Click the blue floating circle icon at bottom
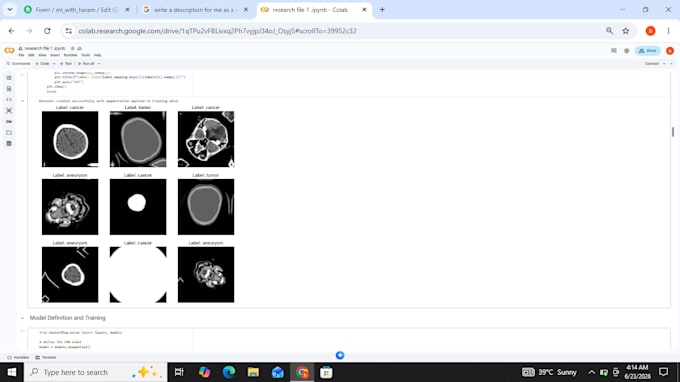 tap(340, 356)
